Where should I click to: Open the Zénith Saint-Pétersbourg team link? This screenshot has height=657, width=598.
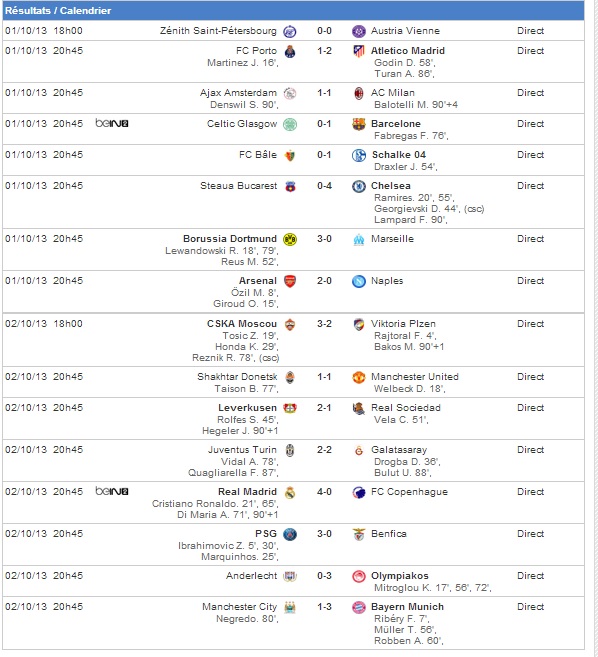point(218,31)
